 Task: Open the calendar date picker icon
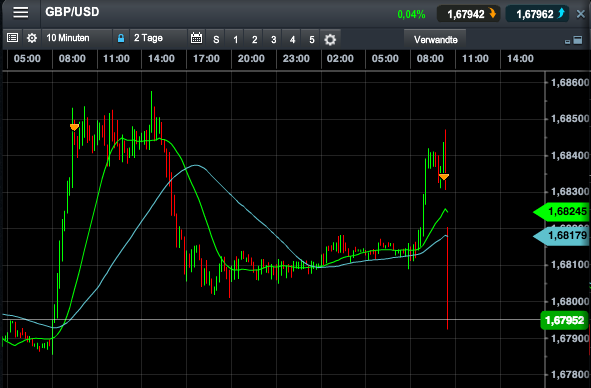196,38
